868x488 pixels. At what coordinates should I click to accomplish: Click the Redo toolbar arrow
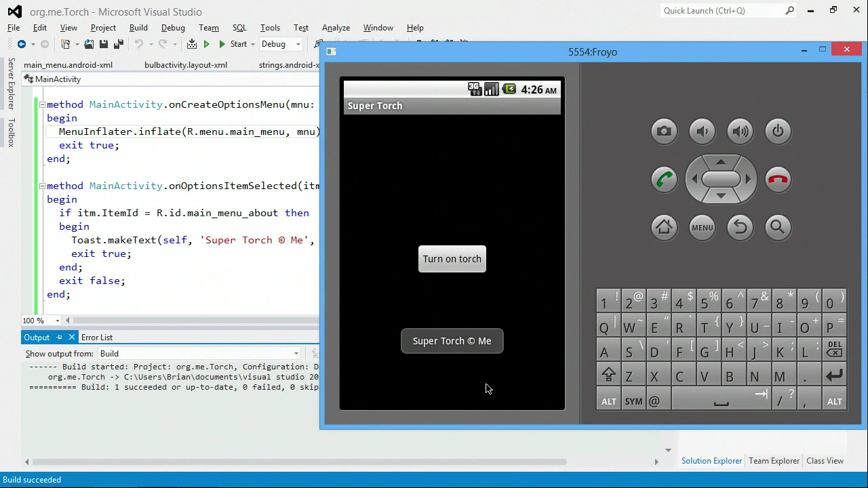point(162,44)
